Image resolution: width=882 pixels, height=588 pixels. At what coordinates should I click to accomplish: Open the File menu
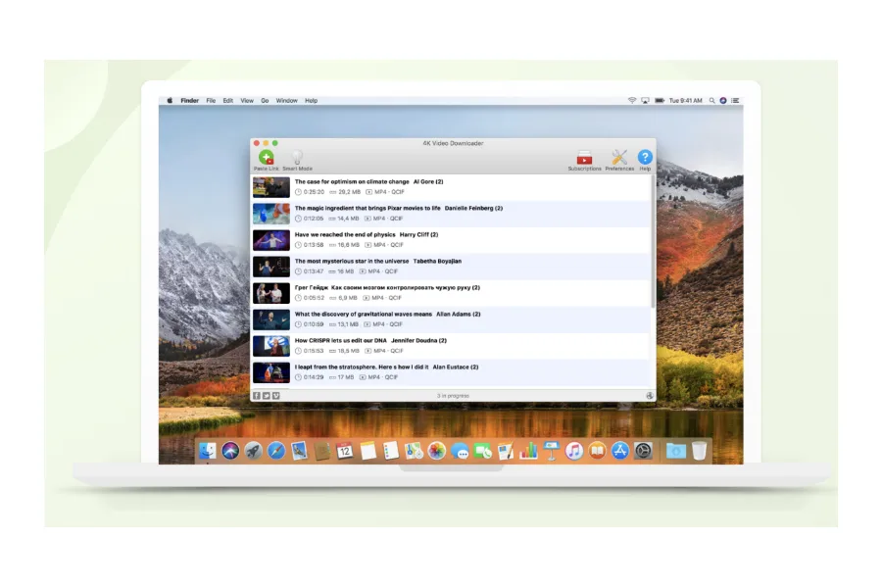pyautogui.click(x=211, y=101)
